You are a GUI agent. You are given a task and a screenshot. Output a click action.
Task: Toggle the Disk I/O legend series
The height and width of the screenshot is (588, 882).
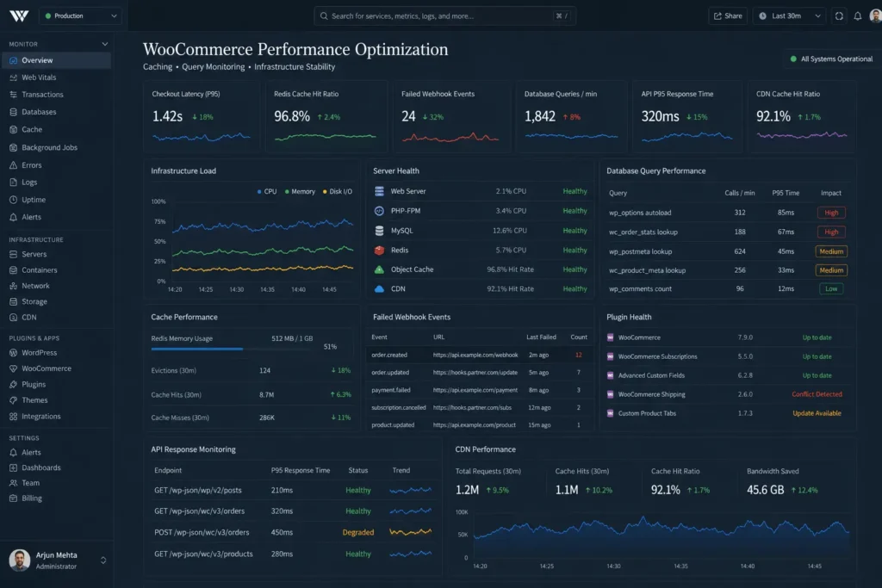tap(338, 192)
